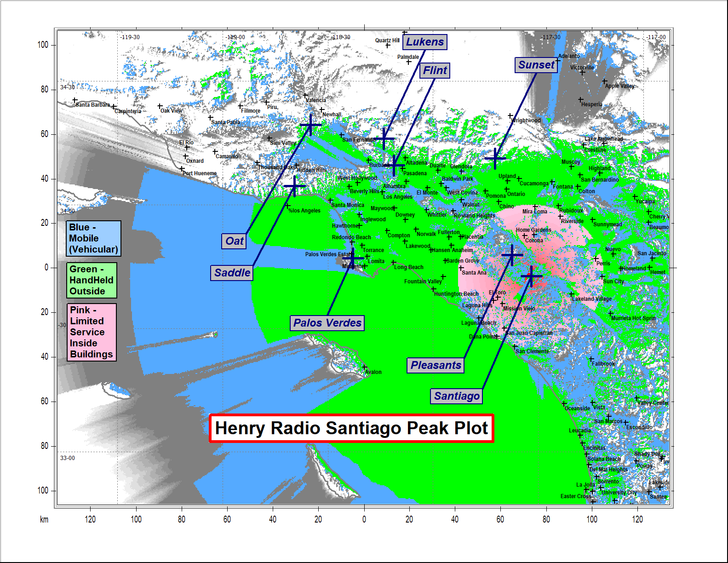This screenshot has width=728, height=563.
Task: Click the Apple Valley city label
Action: pyautogui.click(x=620, y=86)
